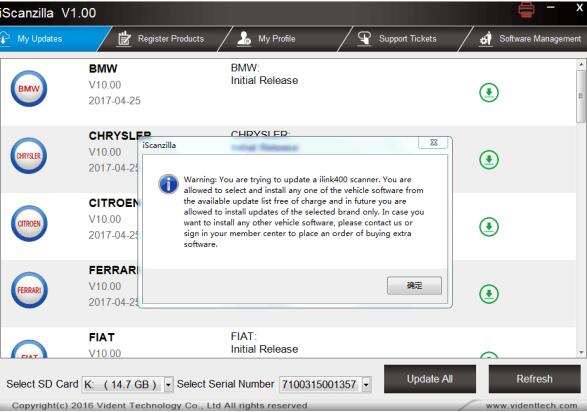The image size is (587, 412).
Task: Click the My Profile person icon
Action: click(244, 39)
